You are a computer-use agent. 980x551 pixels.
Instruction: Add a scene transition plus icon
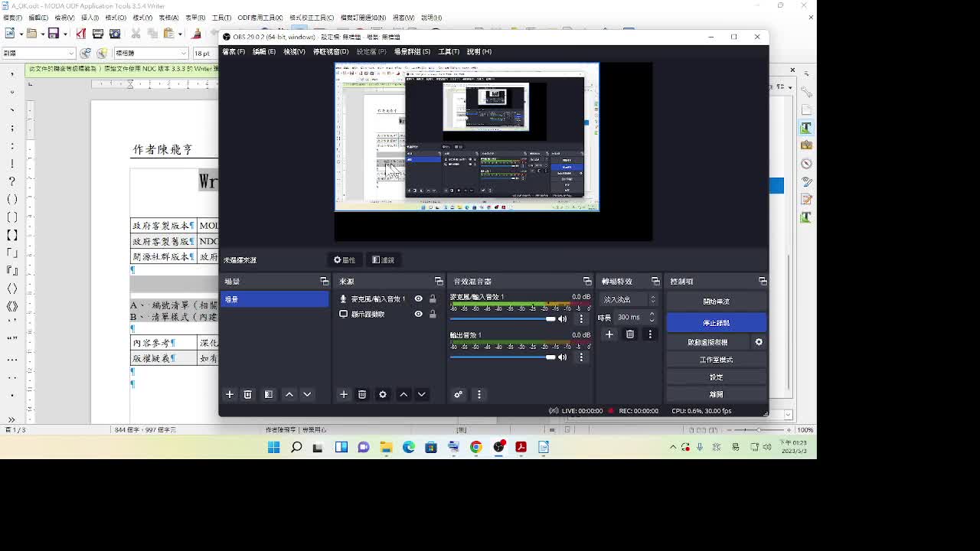609,334
